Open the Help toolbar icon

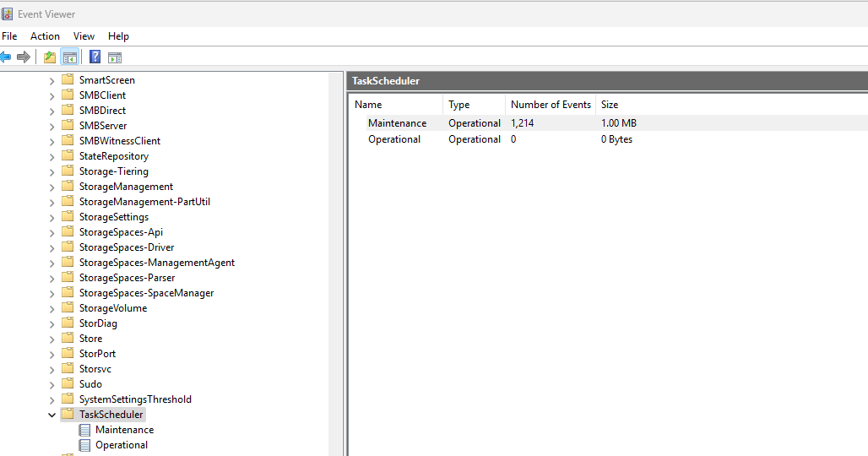(95, 57)
